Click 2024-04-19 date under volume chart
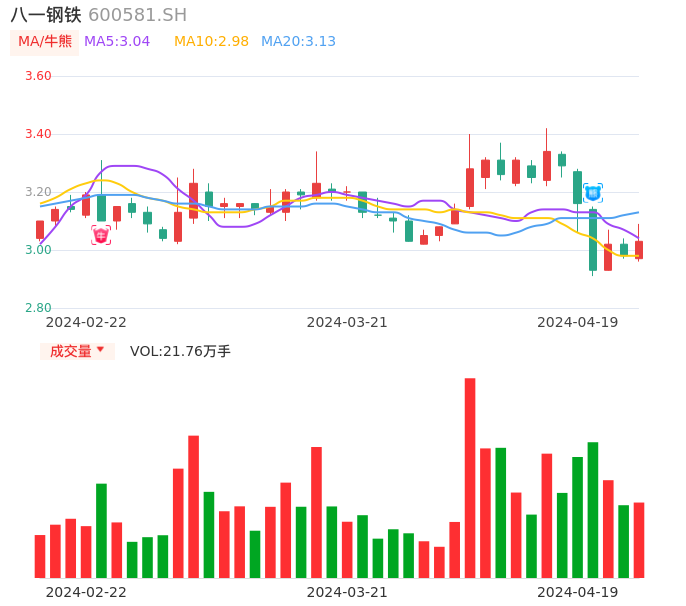Image resolution: width=686 pixels, height=606 pixels. click(578, 592)
